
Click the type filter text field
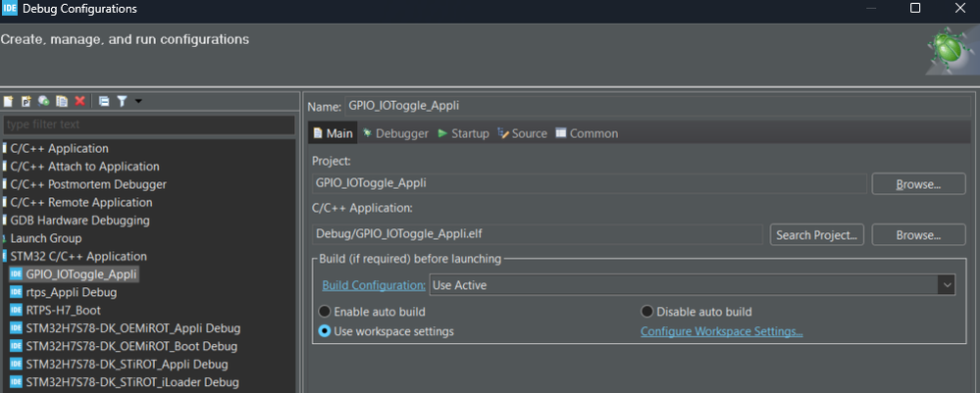pyautogui.click(x=148, y=124)
